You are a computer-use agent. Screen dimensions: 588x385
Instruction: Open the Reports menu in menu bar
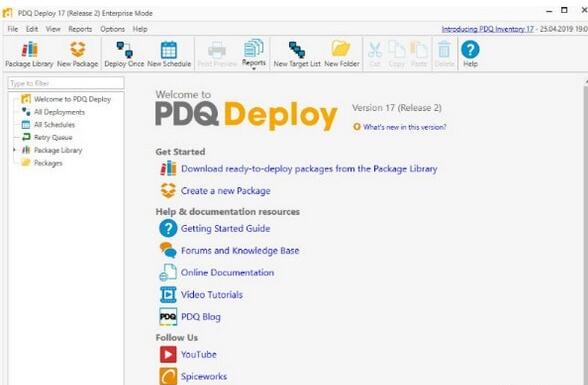[80, 29]
